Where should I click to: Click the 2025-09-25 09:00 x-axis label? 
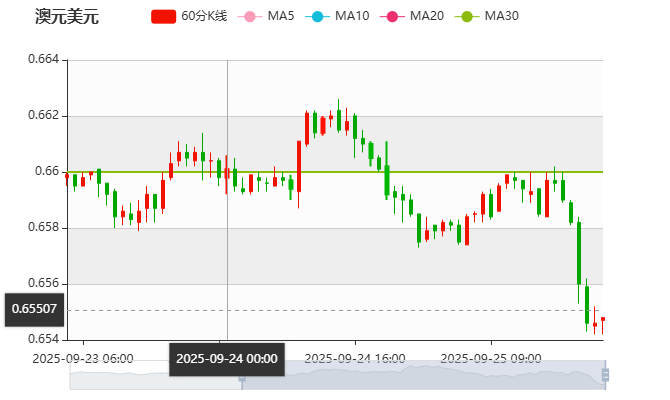pyautogui.click(x=490, y=357)
